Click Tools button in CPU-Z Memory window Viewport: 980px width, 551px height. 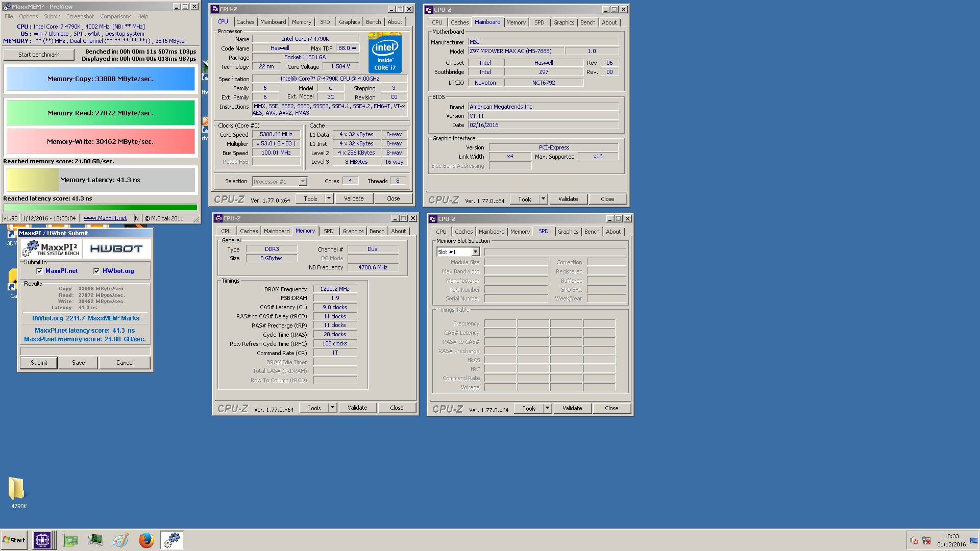314,408
